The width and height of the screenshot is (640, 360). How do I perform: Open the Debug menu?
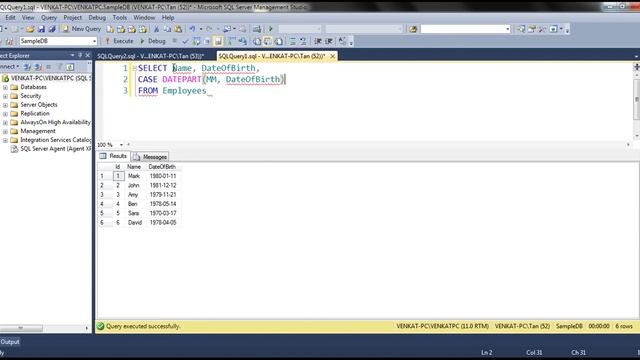[97, 18]
